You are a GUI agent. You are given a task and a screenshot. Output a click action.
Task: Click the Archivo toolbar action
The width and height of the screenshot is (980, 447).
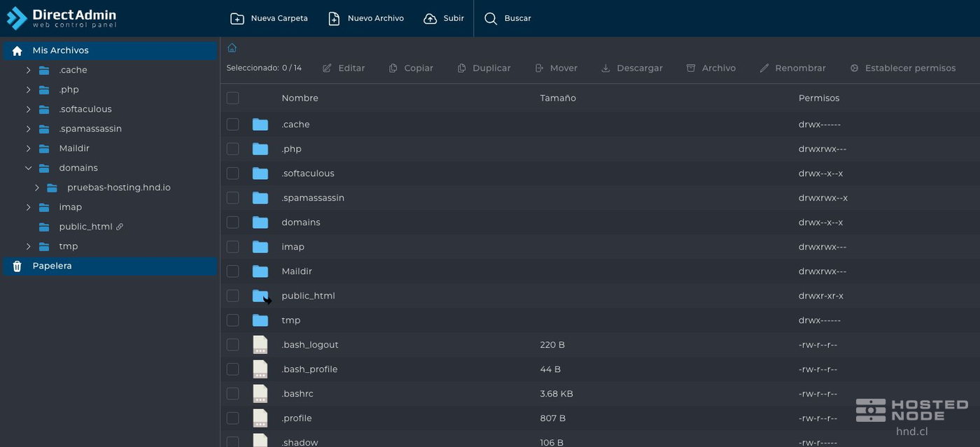pyautogui.click(x=710, y=68)
